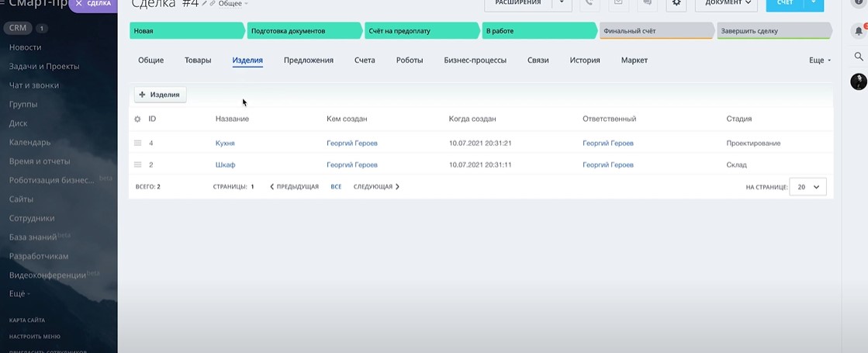Screen dimensions: 868x353
Task: Open the row menu icon for Шкаф
Action: tap(138, 164)
